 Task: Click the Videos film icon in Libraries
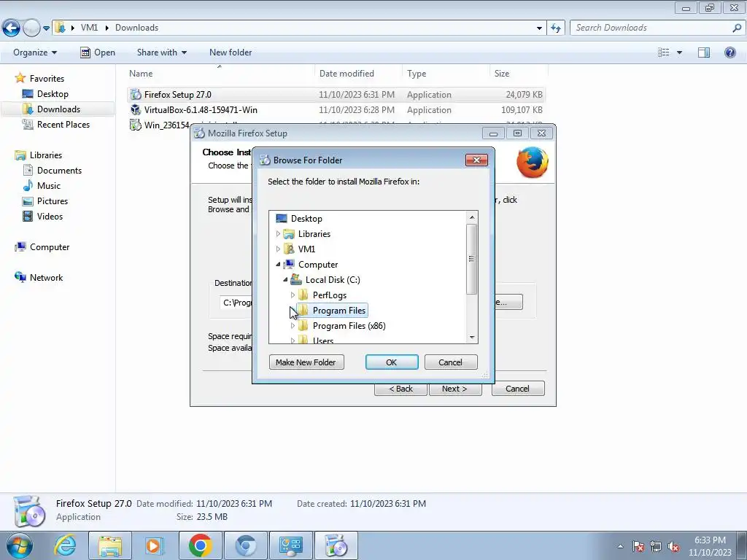[28, 216]
